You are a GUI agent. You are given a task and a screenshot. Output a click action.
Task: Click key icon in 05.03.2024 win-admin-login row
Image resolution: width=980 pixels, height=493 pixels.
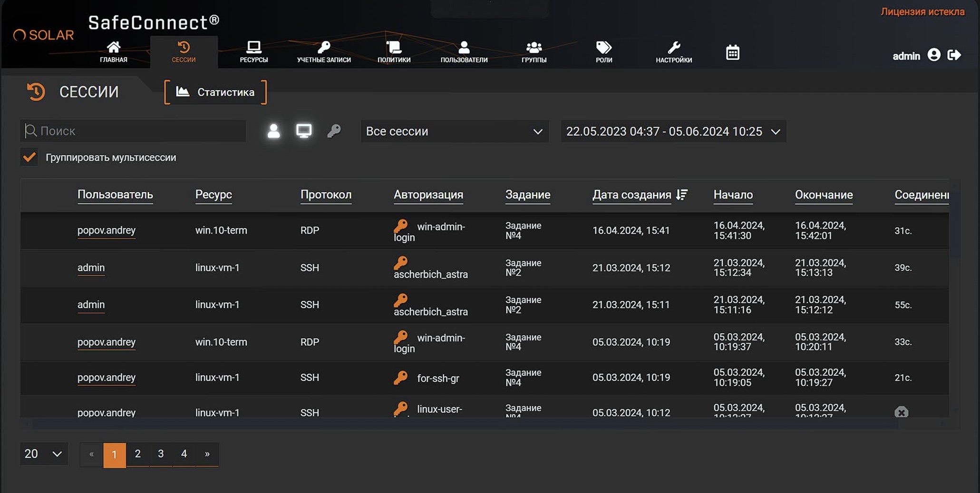point(401,337)
